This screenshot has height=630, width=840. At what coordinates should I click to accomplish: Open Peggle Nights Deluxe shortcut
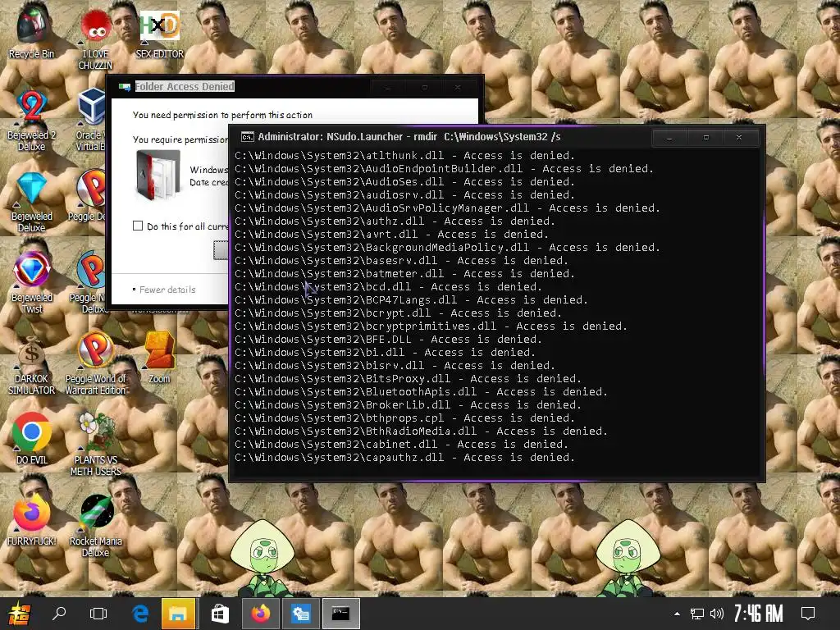coord(92,283)
